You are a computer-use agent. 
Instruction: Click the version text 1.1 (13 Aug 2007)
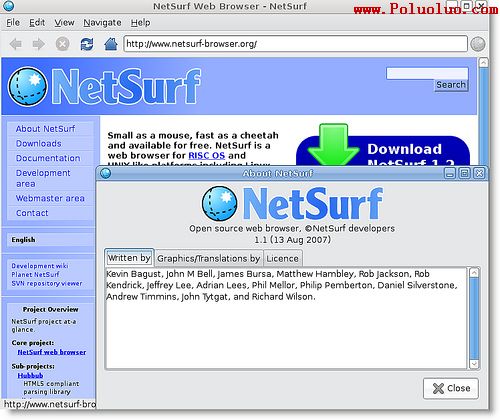[292, 240]
